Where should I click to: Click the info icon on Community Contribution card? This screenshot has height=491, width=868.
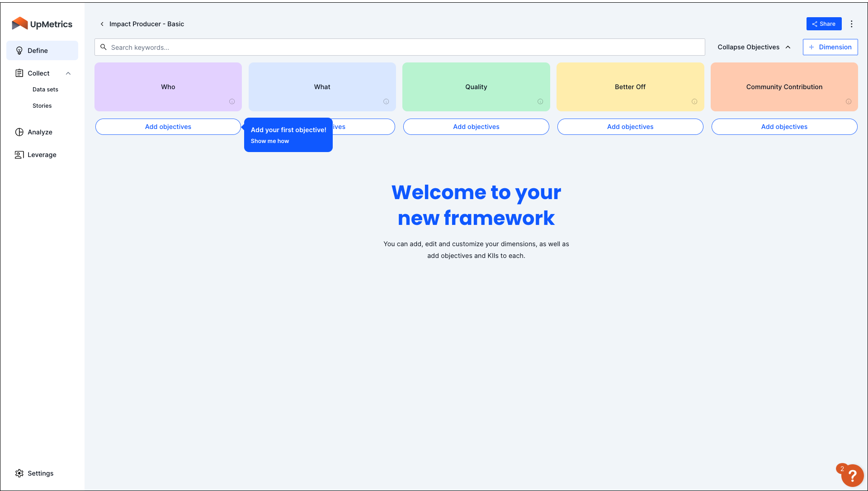[848, 101]
